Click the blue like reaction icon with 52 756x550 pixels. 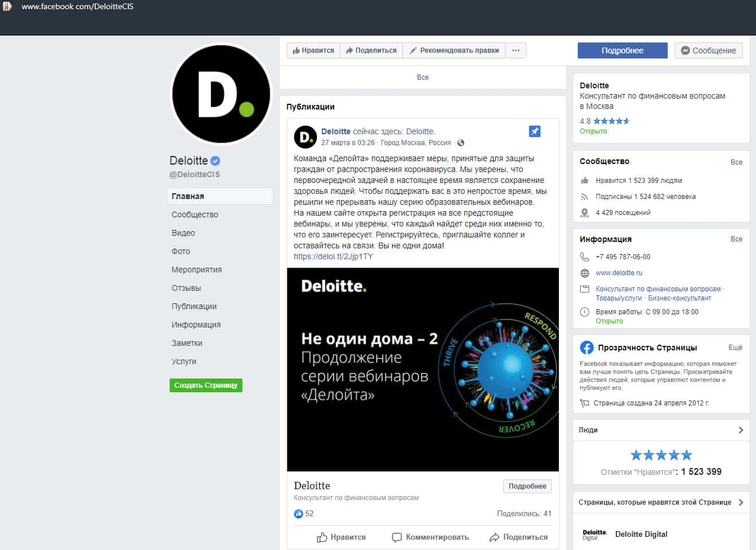(298, 514)
